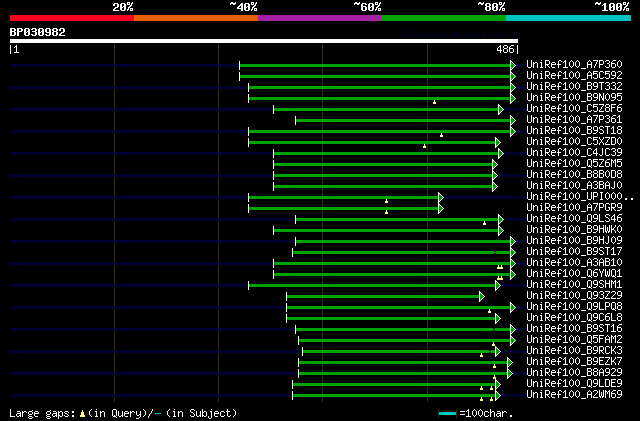Click the white query sequence bar
This screenshot has height=421, width=640.
pyautogui.click(x=264, y=41)
